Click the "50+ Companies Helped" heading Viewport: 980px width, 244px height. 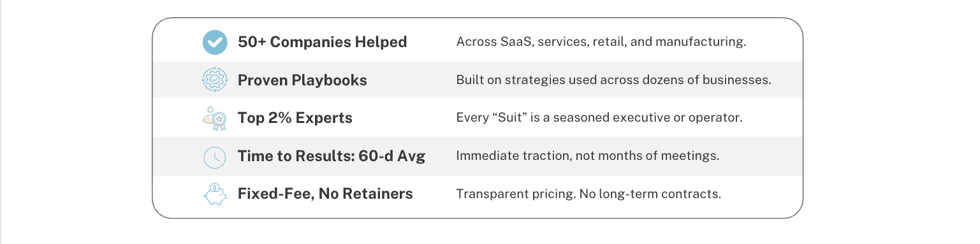tap(322, 42)
